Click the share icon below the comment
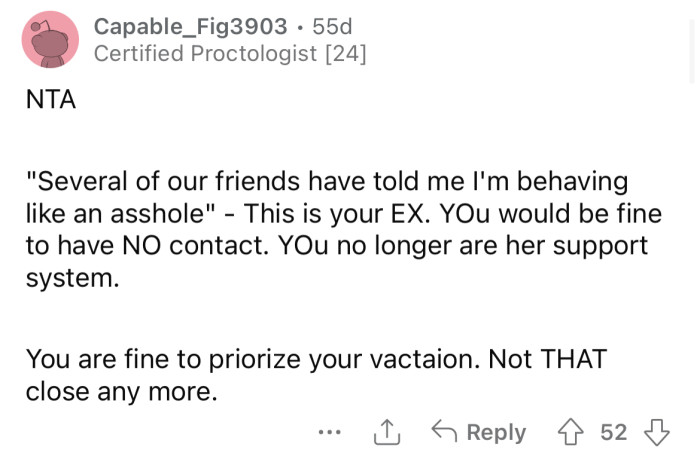The image size is (700, 462). [385, 432]
